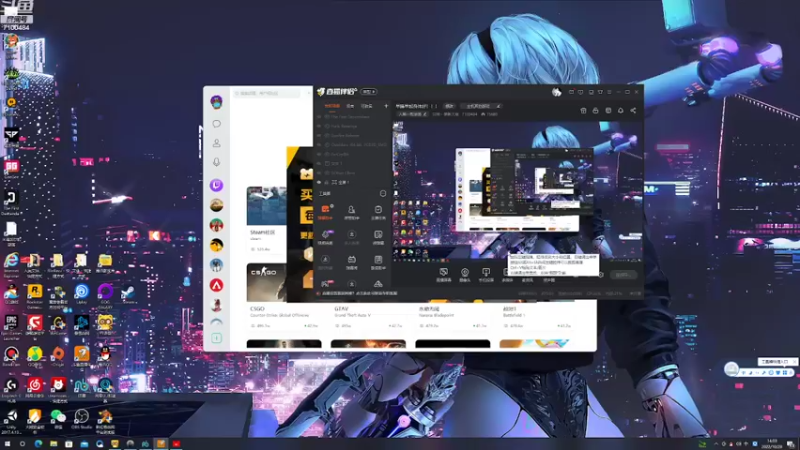800x450 pixels.
Task: Open the Steam community card thumbnail
Action: [x=266, y=206]
